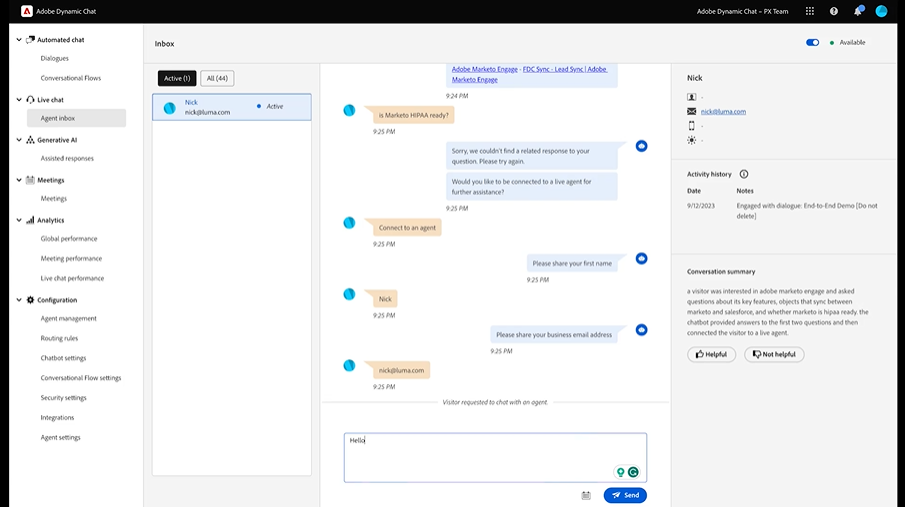This screenshot has height=507, width=905.
Task: Click the Live chat headset icon
Action: click(x=31, y=100)
